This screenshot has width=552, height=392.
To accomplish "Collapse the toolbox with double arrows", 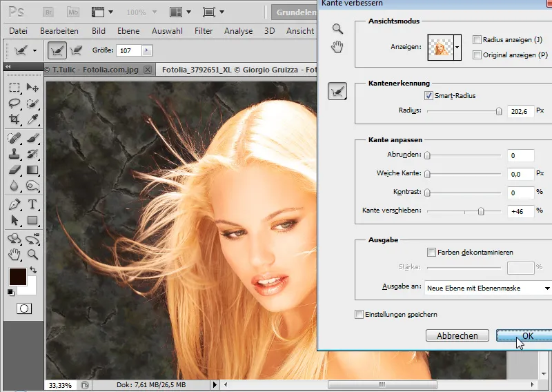I will pyautogui.click(x=8, y=66).
